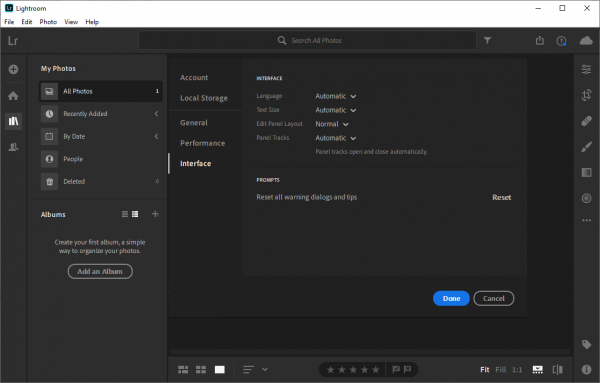Open the People section
Image resolution: width=600 pixels, height=383 pixels.
pyautogui.click(x=101, y=159)
